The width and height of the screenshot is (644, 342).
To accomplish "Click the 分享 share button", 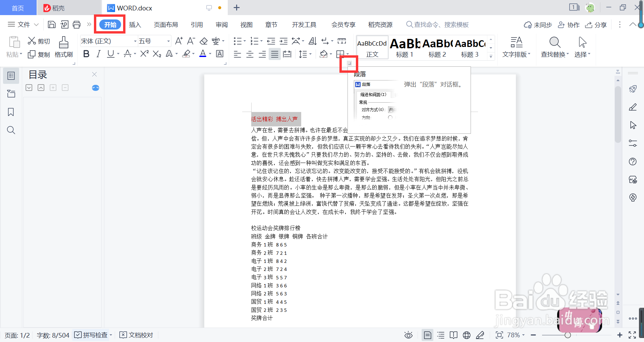I will tap(596, 25).
